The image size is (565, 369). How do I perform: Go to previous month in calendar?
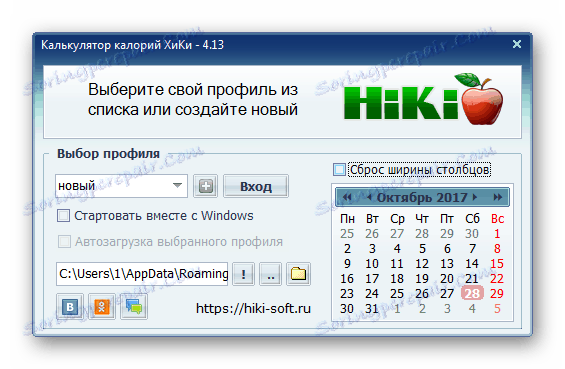coord(369,197)
